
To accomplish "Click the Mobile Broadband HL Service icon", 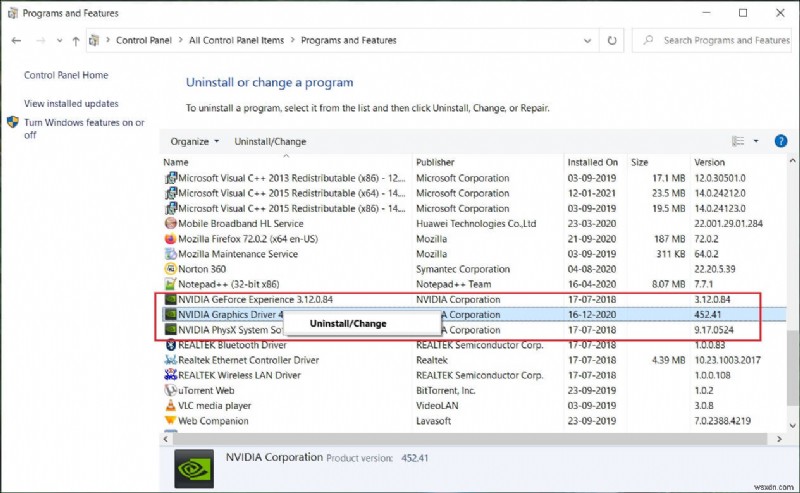I will [170, 224].
